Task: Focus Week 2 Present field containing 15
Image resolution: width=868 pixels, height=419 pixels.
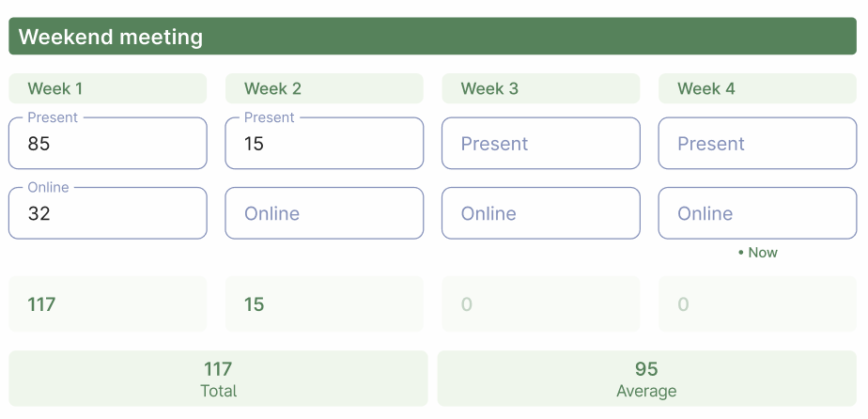Action: (324, 144)
